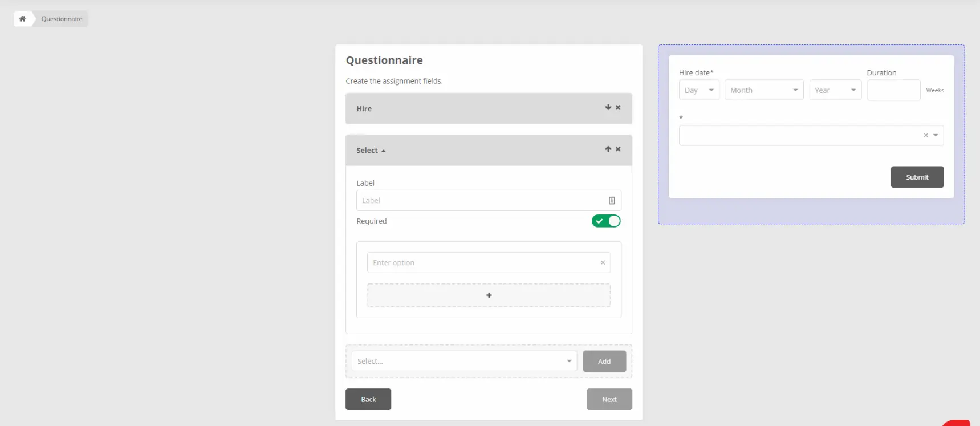
Task: Expand the Hire field panel
Action: (364, 109)
